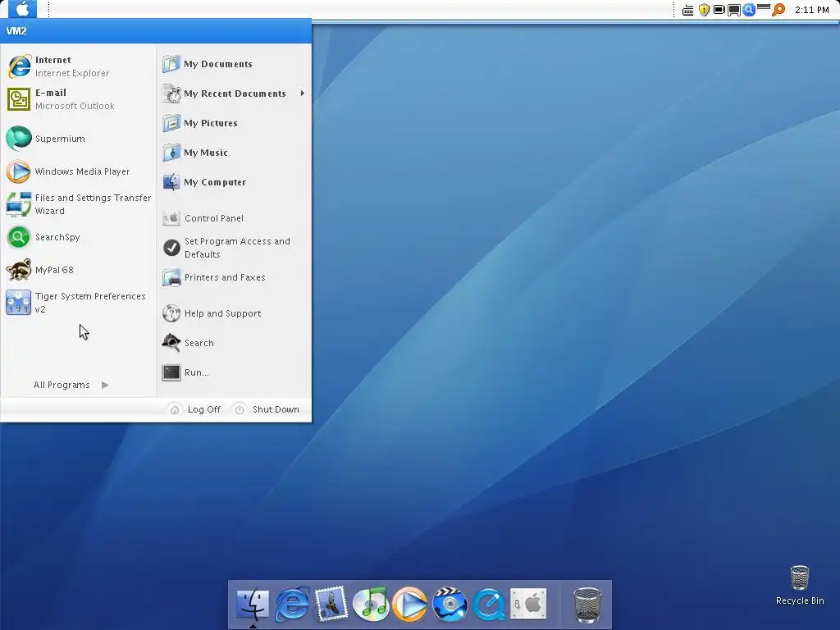Open the Trash icon in the dock

587,605
